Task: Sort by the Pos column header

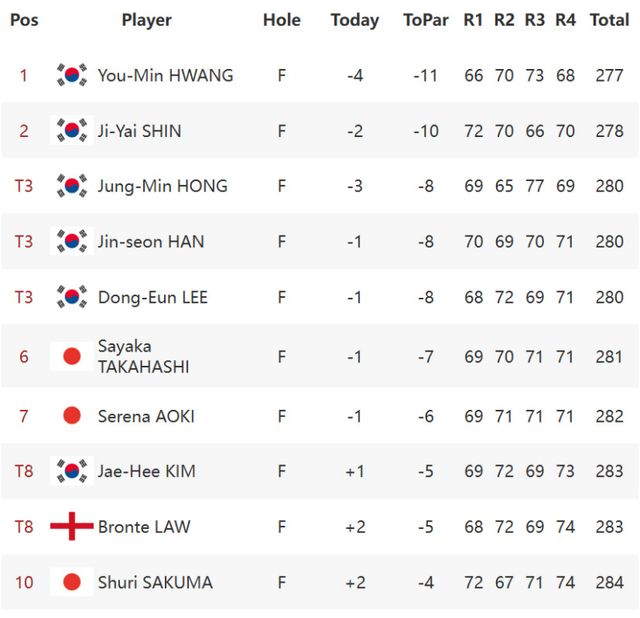Action: (24, 20)
